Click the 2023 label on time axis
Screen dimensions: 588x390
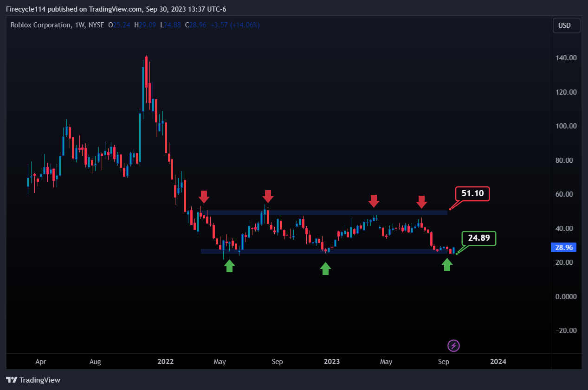click(332, 362)
